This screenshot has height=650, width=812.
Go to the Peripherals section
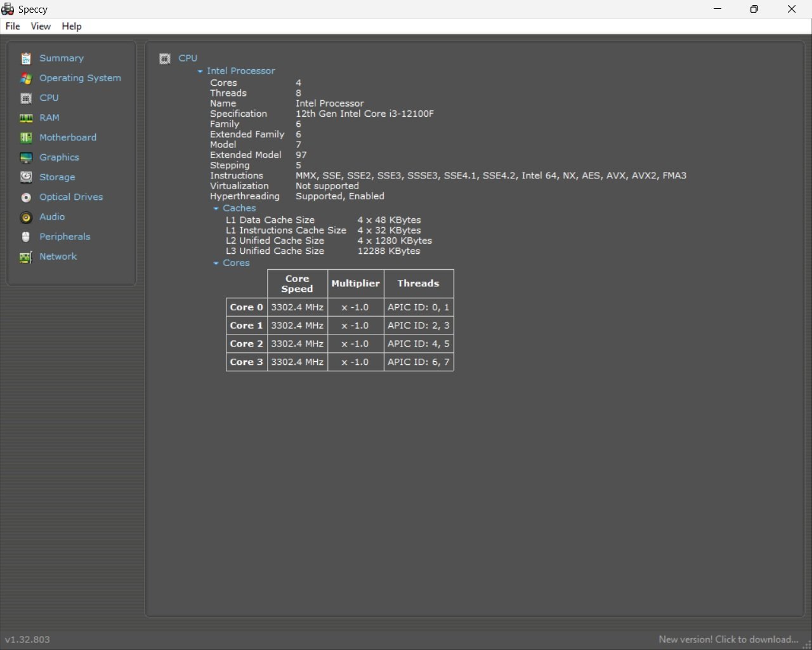(x=65, y=236)
